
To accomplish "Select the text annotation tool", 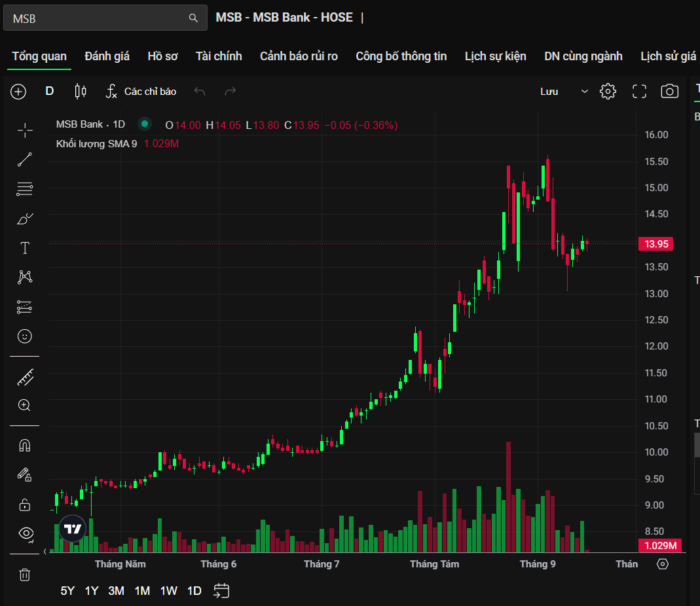I will 25,248.
